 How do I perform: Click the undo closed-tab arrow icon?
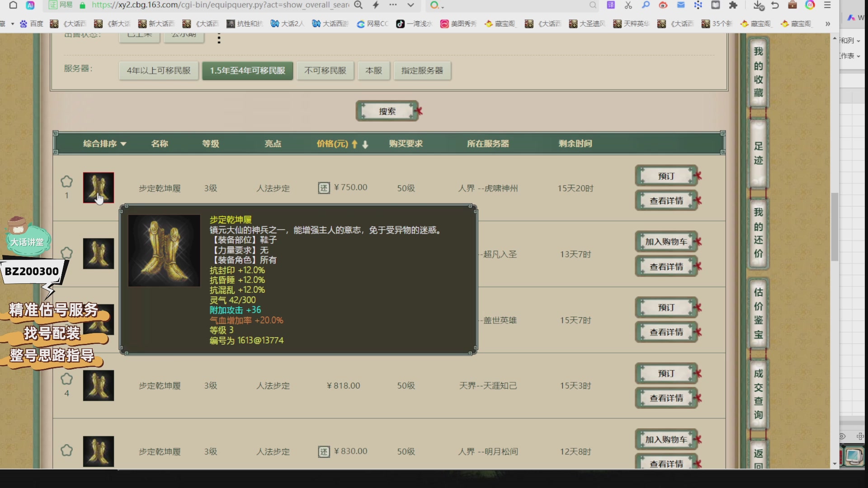click(x=775, y=5)
